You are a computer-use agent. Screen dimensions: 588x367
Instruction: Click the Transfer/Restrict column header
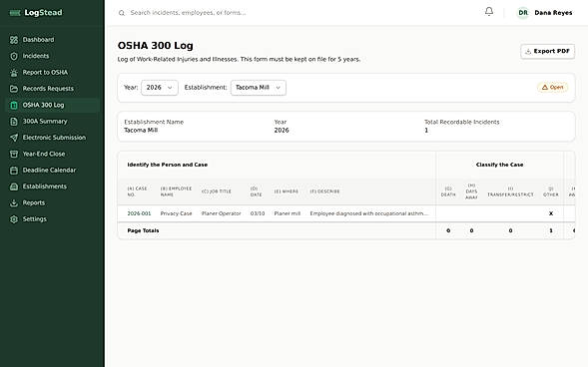click(x=510, y=191)
